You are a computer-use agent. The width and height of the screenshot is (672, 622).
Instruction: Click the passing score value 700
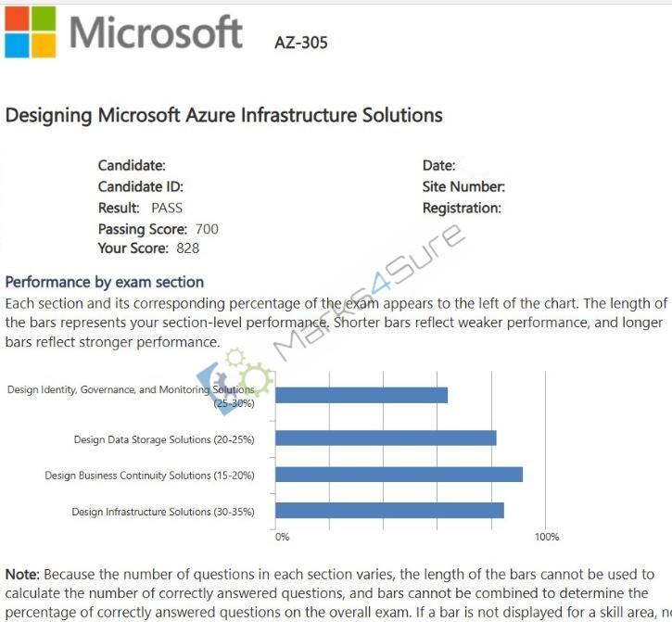point(207,229)
